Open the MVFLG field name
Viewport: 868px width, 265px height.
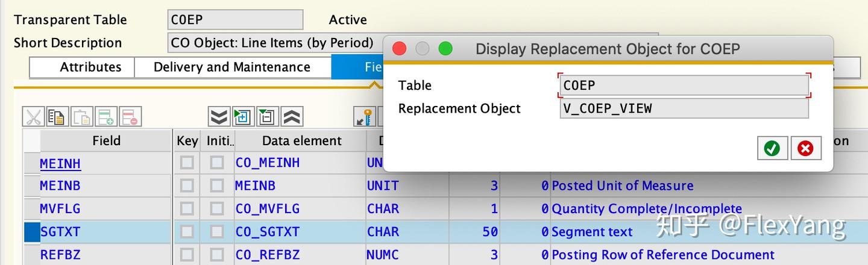click(60, 209)
